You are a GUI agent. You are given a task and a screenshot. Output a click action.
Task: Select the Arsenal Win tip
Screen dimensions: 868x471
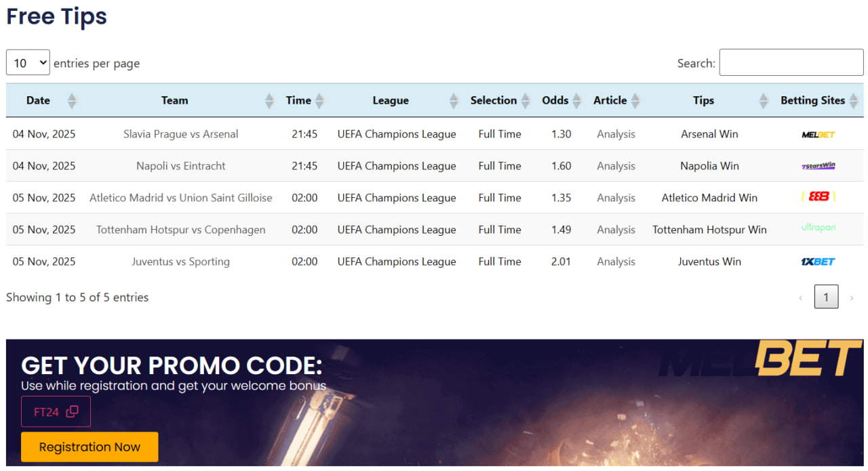[x=709, y=134]
